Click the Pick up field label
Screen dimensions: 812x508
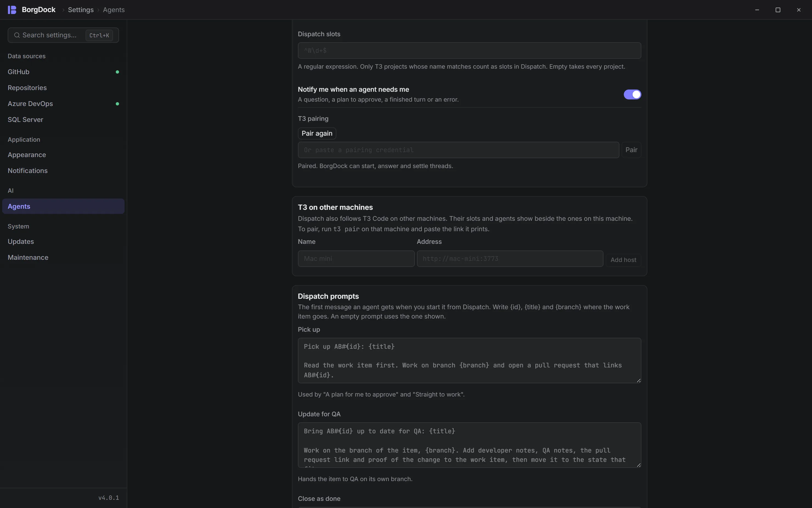309,330
